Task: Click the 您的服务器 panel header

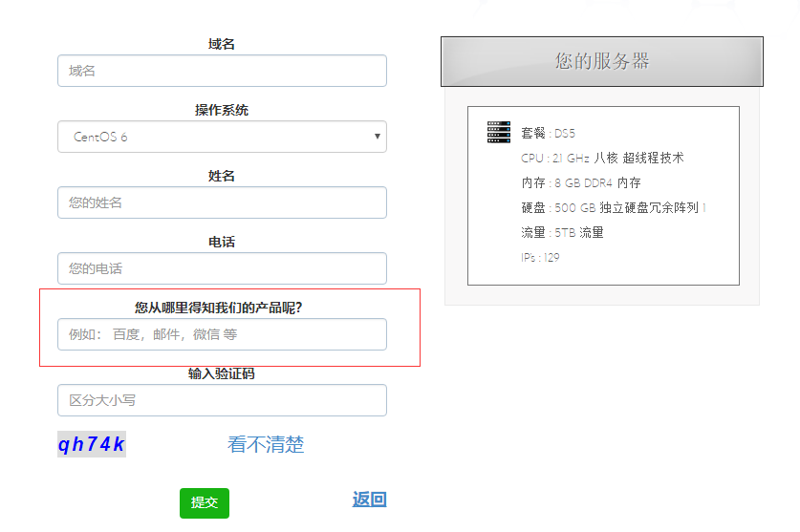Action: (x=601, y=61)
